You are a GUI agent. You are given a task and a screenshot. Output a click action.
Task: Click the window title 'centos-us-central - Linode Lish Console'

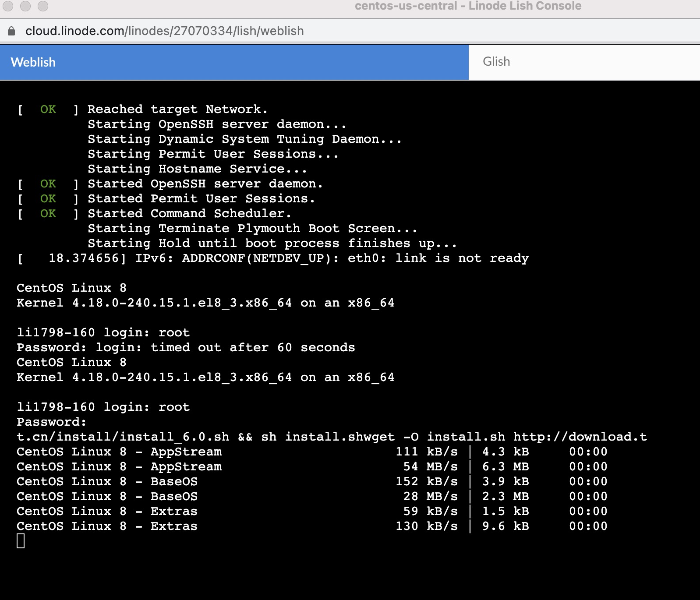468,6
